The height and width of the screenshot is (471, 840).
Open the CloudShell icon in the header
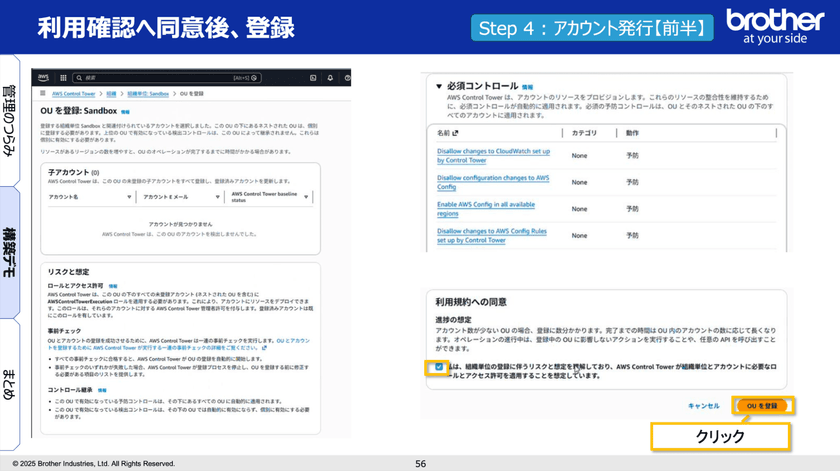[x=313, y=77]
